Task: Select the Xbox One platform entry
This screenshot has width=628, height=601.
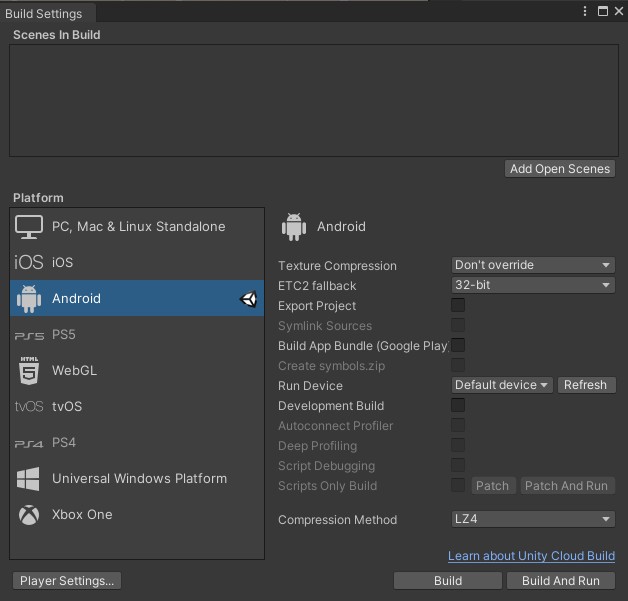Action: tap(137, 515)
